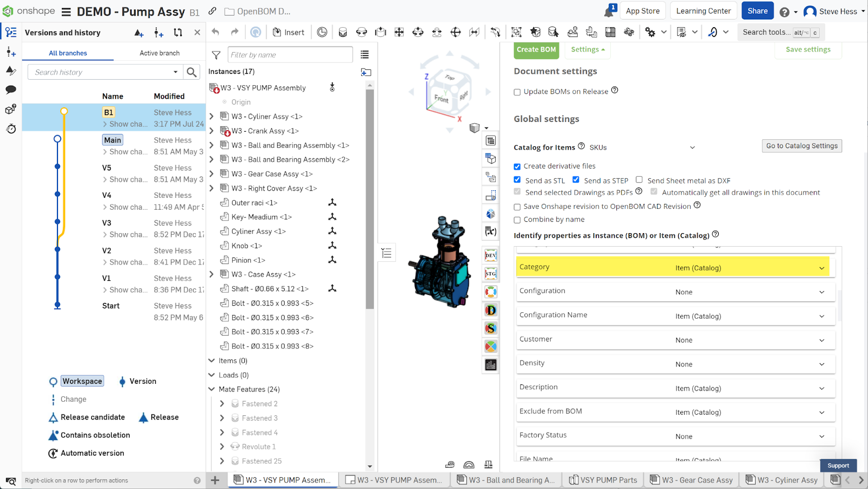
Task: Open the help question mark menu
Action: tap(784, 11)
